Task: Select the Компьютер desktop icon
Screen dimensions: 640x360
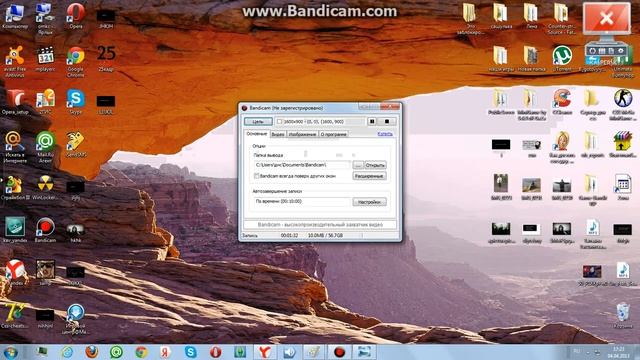Action: (x=15, y=16)
